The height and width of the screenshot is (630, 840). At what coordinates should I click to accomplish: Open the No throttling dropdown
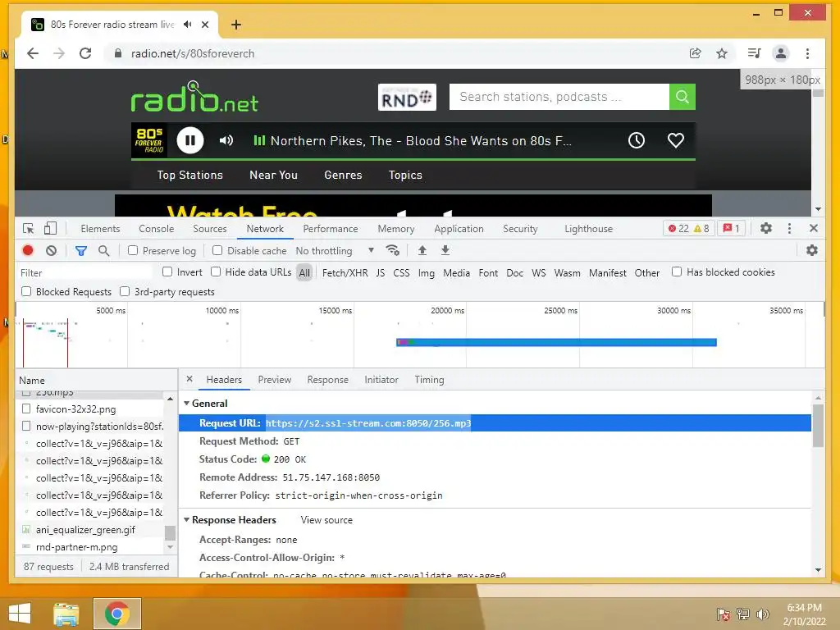[x=335, y=251]
